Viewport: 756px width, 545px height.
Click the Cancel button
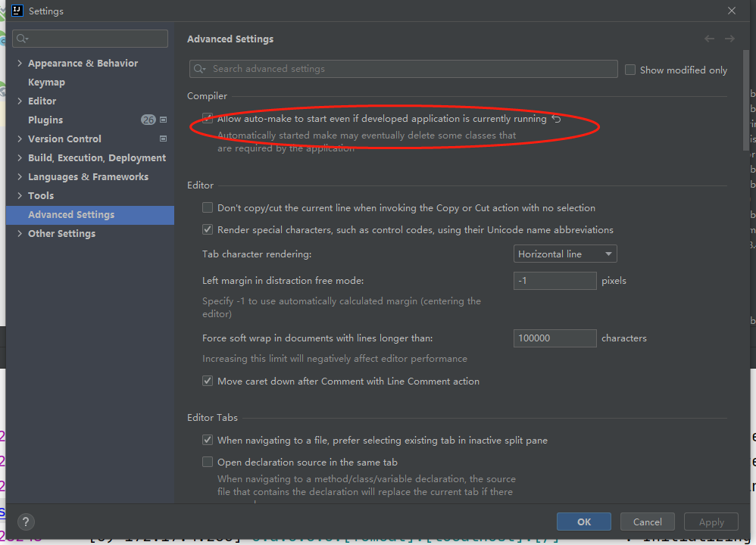click(x=647, y=522)
